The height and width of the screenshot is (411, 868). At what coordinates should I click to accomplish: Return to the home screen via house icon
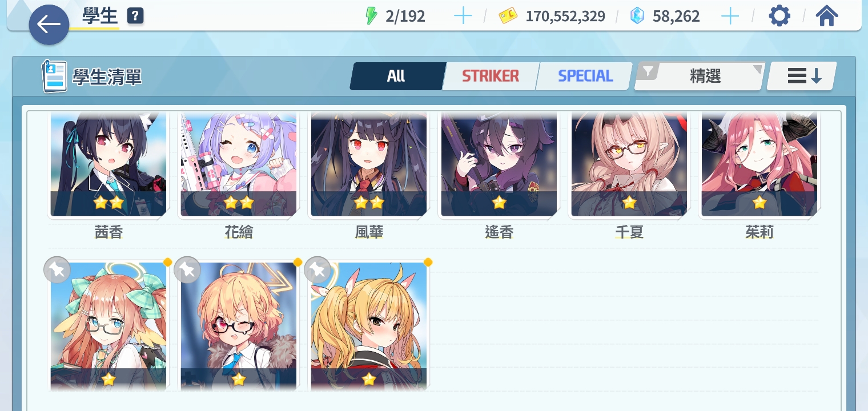pyautogui.click(x=827, y=16)
